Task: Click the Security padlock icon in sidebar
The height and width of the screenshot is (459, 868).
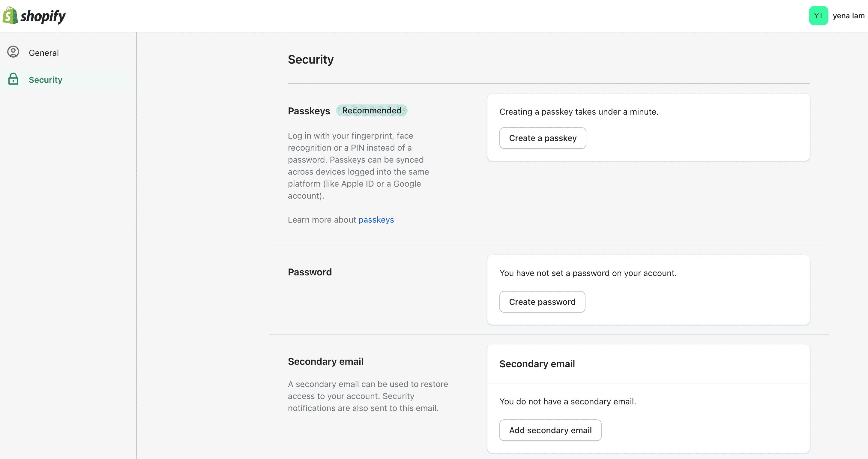Action: [13, 79]
